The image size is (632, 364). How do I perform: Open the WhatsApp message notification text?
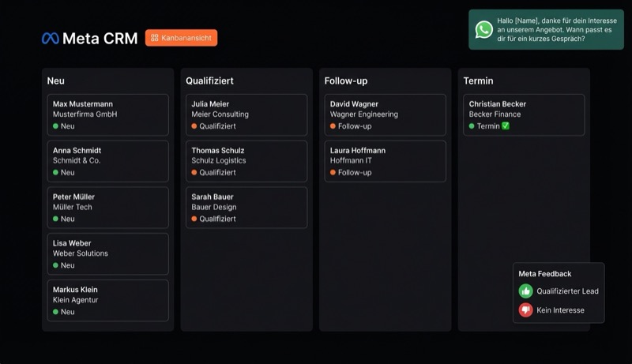(547, 30)
